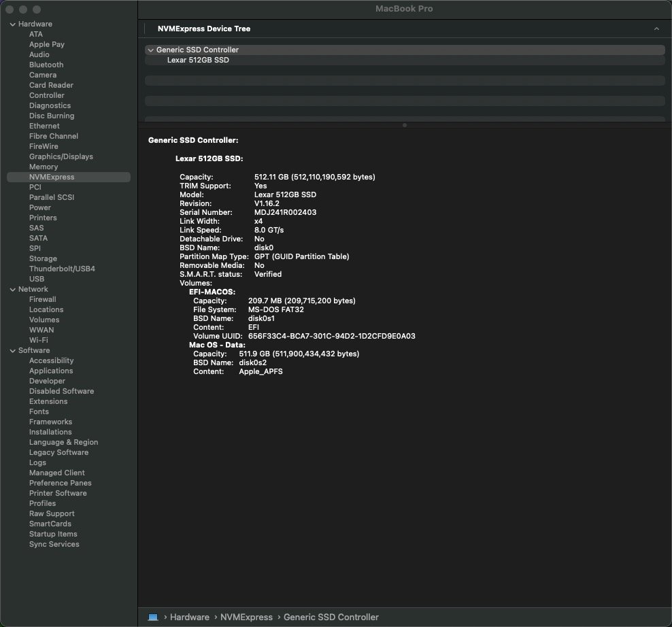Select Profiles in the sidebar
The height and width of the screenshot is (627, 672).
pyautogui.click(x=42, y=503)
